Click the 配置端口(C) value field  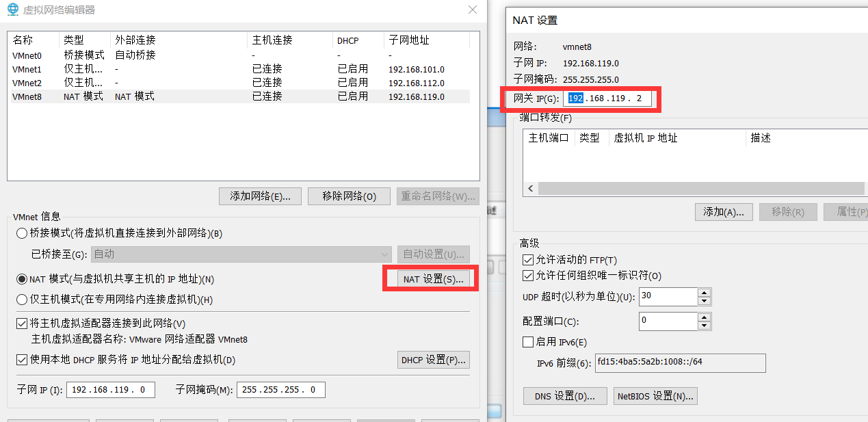[668, 321]
